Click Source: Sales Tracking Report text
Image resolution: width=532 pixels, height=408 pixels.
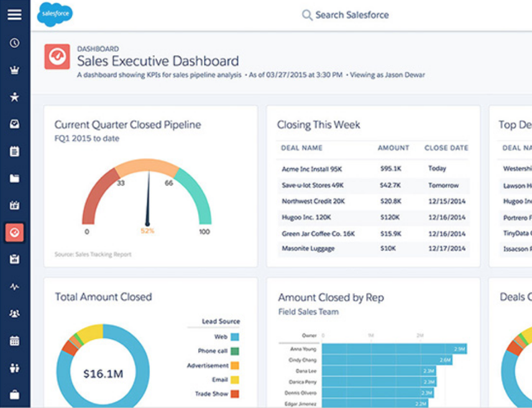click(93, 254)
